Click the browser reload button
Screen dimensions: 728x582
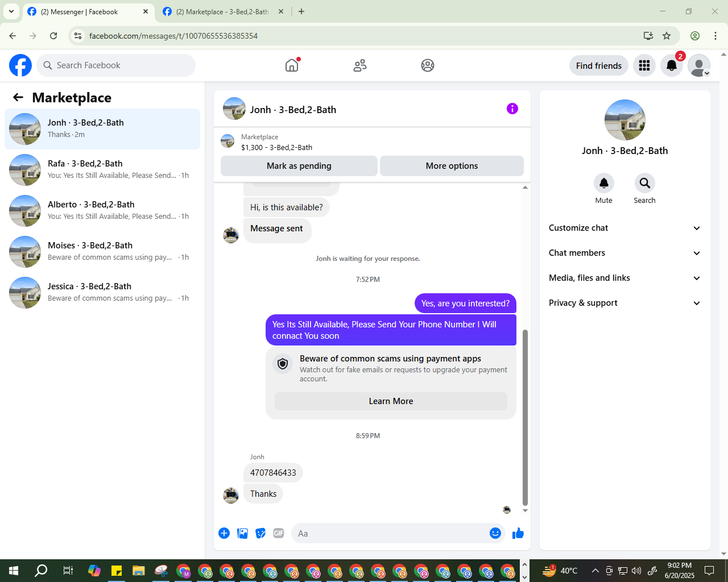[53, 36]
